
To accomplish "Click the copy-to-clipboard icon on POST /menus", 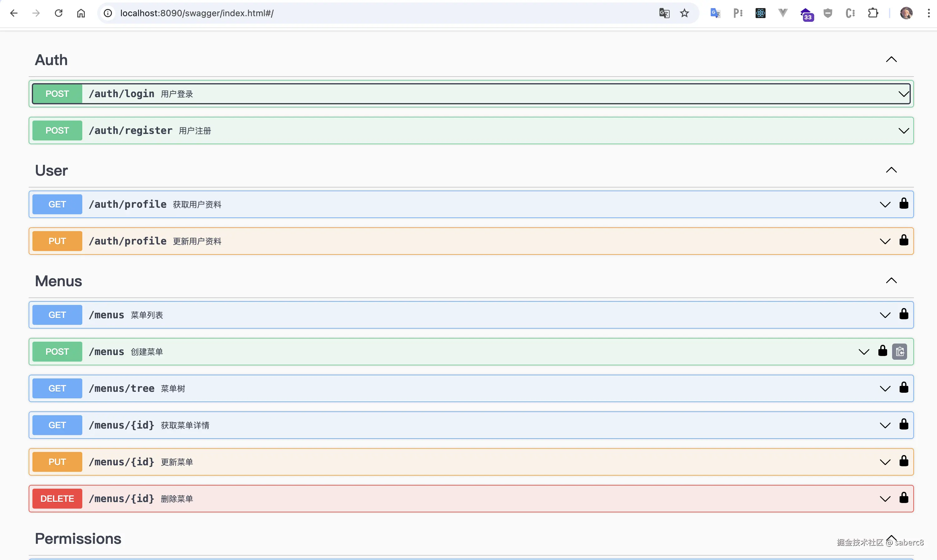I will pos(900,352).
